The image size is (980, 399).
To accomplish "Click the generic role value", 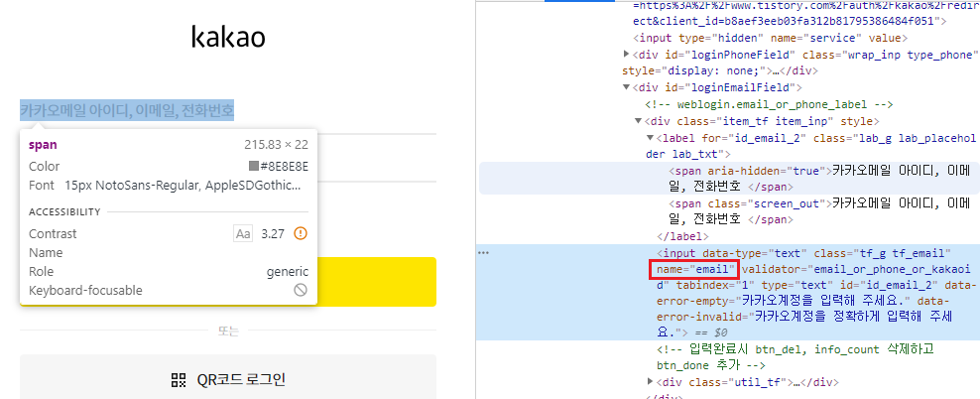I will [288, 271].
